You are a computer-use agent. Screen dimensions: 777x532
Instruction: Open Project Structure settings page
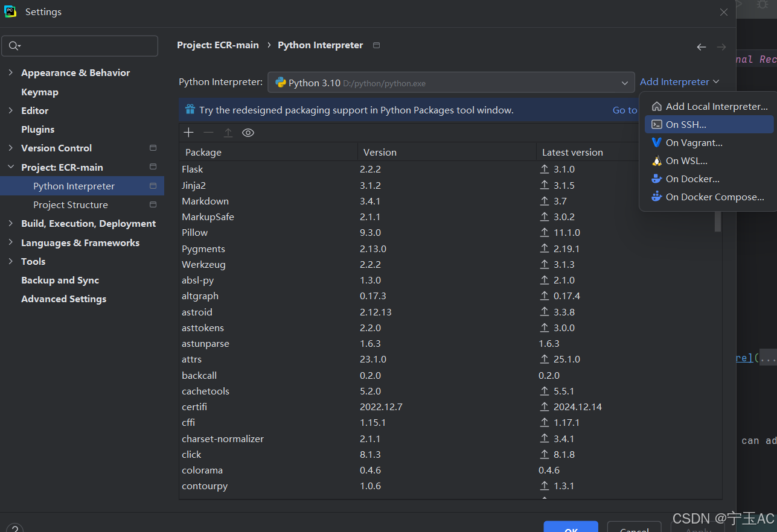coord(71,204)
